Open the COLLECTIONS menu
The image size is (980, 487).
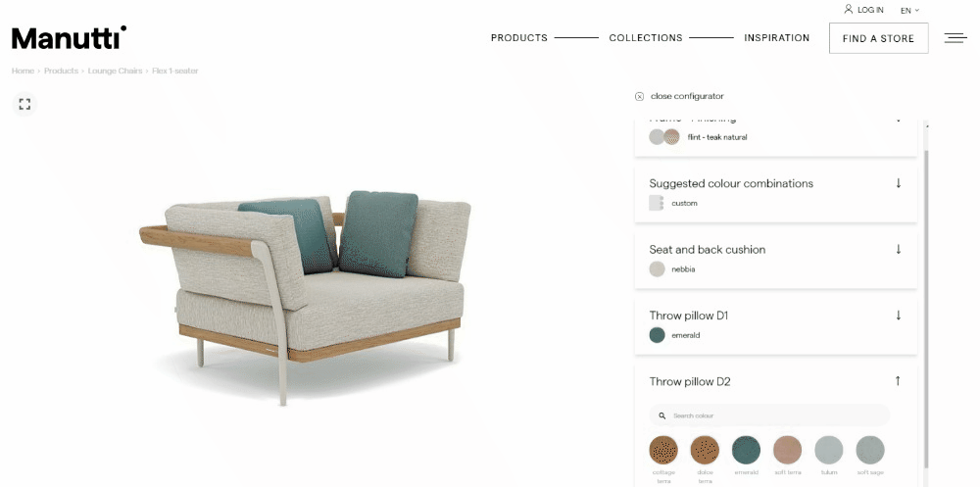click(646, 38)
